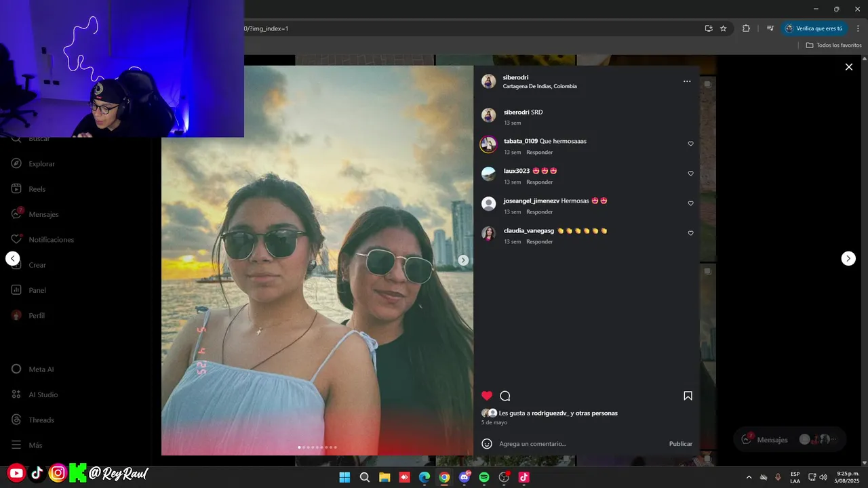This screenshot has height=488, width=868.
Task: Open the emoji picker in comment box
Action: tap(487, 443)
